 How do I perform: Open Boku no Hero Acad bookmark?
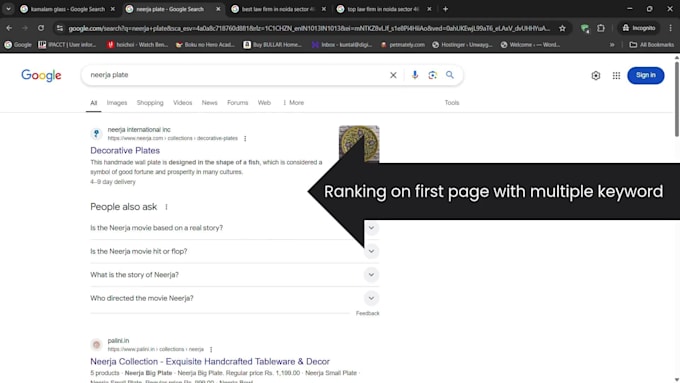[x=206, y=45]
